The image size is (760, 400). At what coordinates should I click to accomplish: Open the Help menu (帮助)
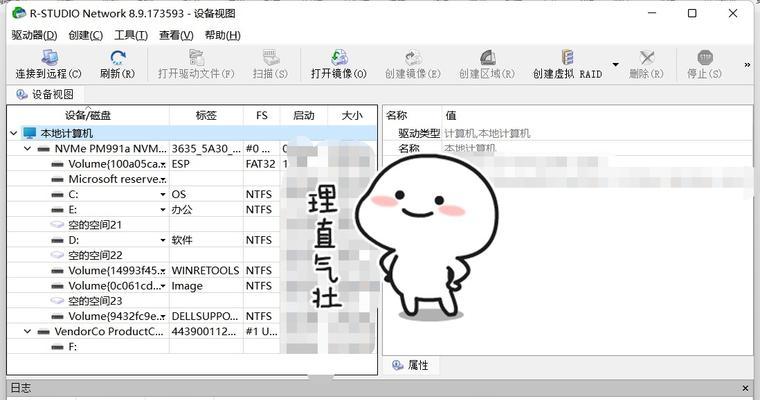pyautogui.click(x=222, y=35)
